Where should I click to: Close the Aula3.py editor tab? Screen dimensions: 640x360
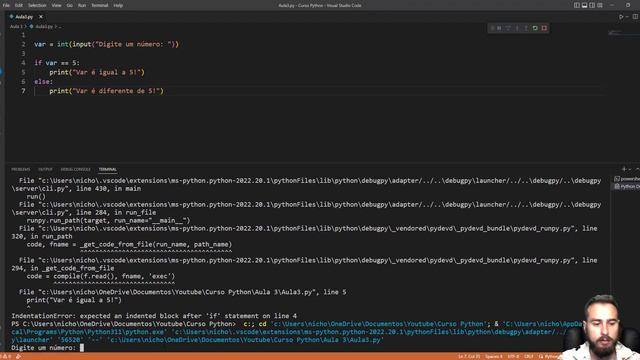(41, 17)
